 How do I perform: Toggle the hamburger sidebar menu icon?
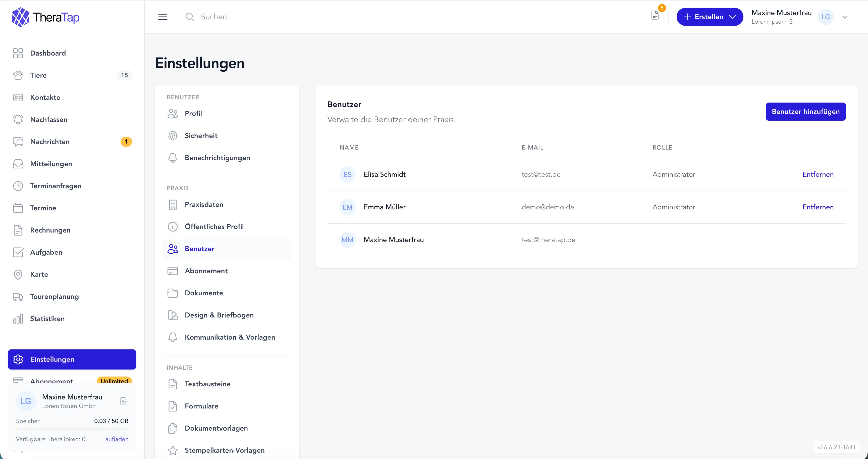coord(163,17)
